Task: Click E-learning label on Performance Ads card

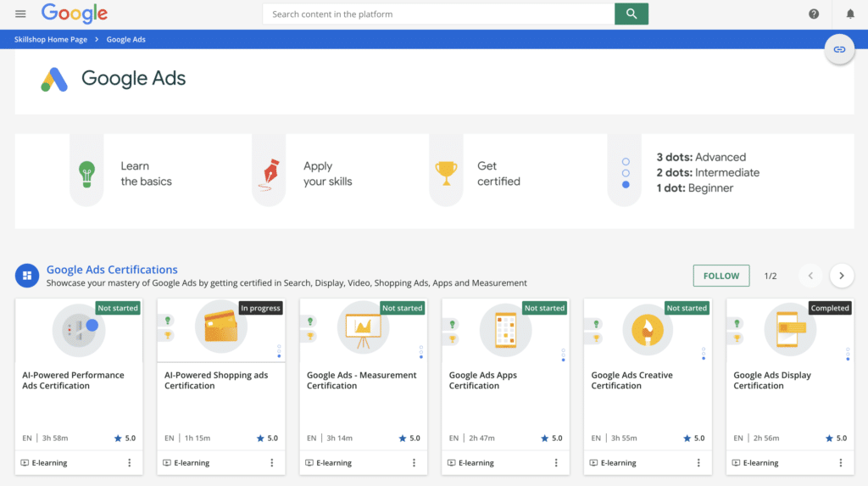Action: click(49, 463)
